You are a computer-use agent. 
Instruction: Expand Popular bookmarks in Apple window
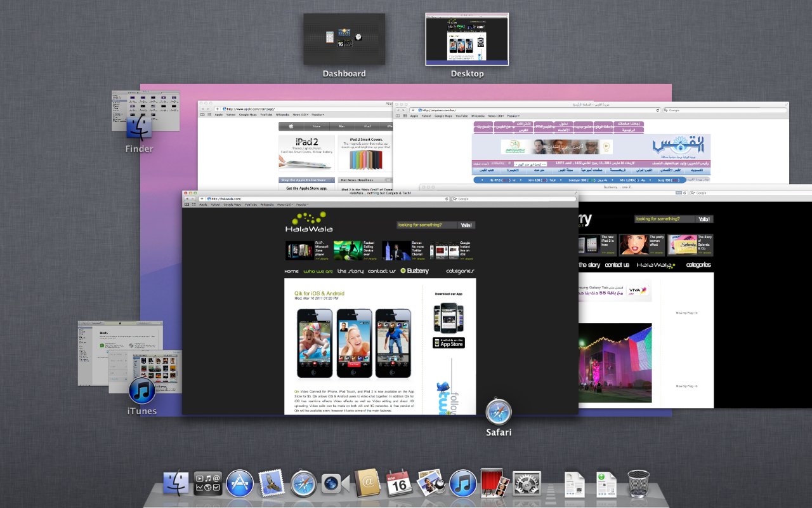coord(318,115)
